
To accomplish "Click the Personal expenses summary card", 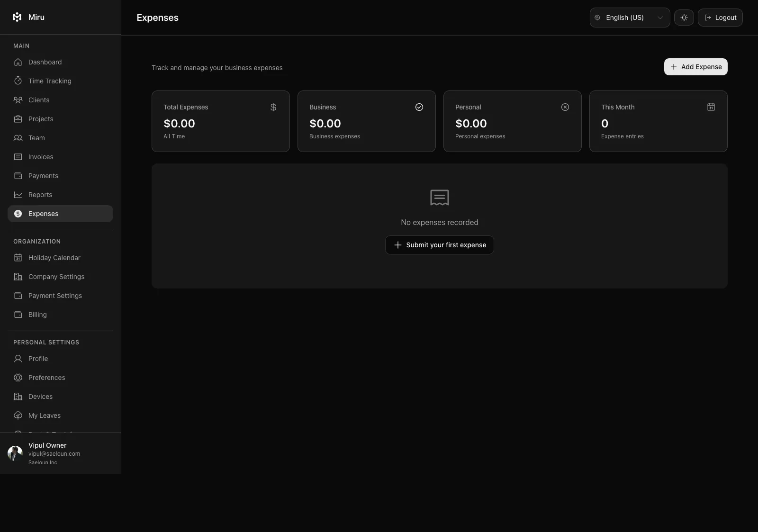I will 513,121.
